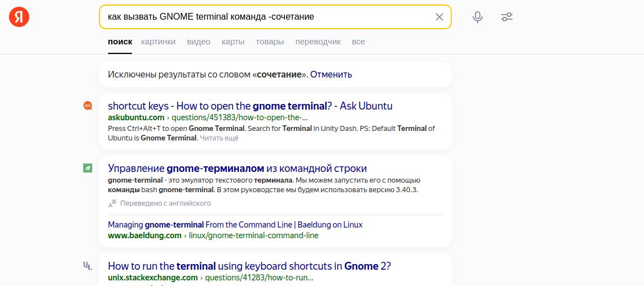This screenshot has width=644, height=286.
Task: Click the Baeldung green leaf favicon
Action: (88, 167)
